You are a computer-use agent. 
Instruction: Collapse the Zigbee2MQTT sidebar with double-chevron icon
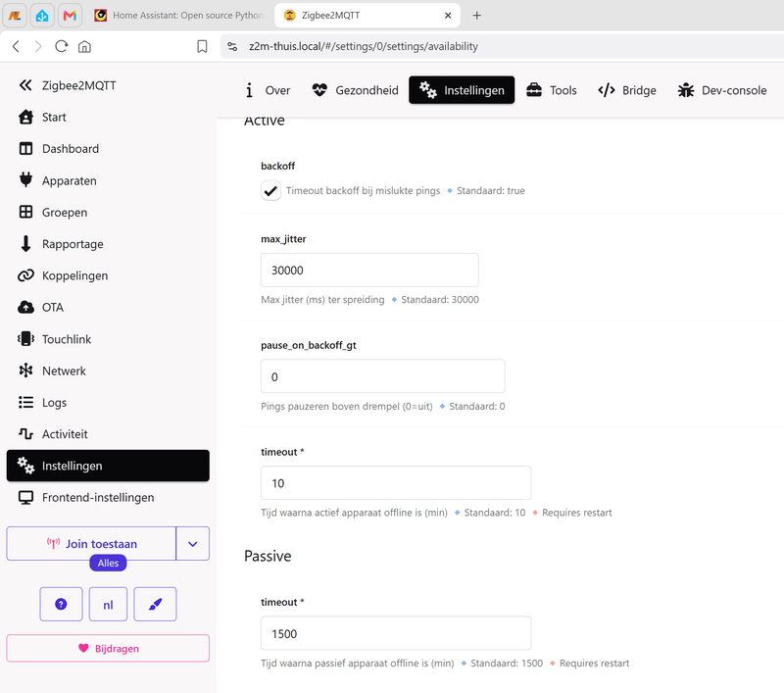click(25, 85)
